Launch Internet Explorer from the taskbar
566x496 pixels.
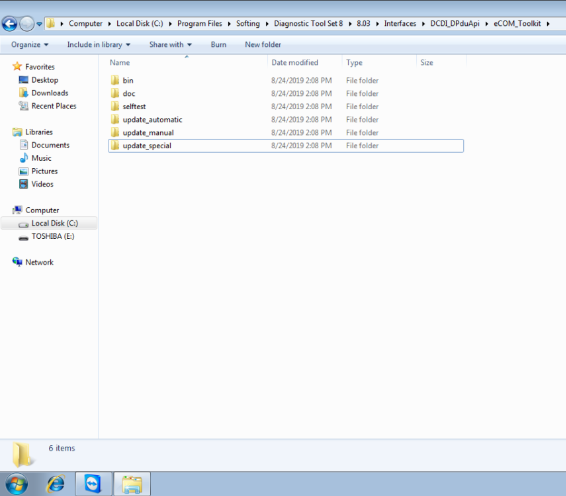[x=56, y=483]
